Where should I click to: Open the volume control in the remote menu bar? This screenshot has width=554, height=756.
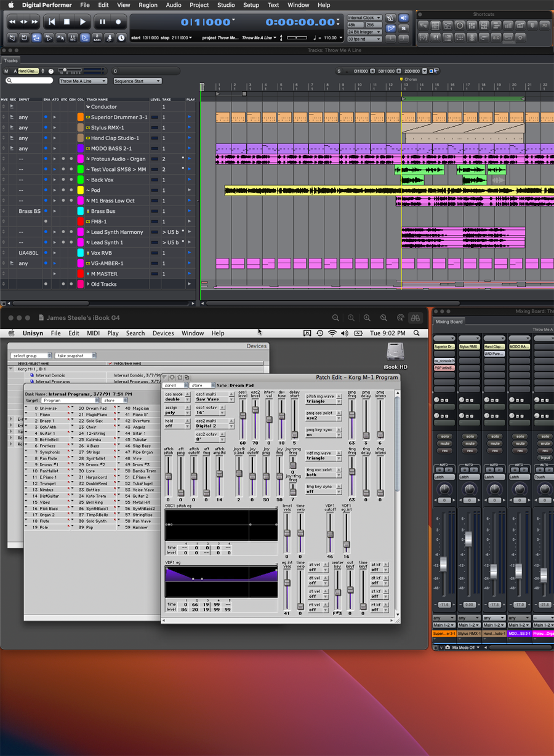[345, 333]
